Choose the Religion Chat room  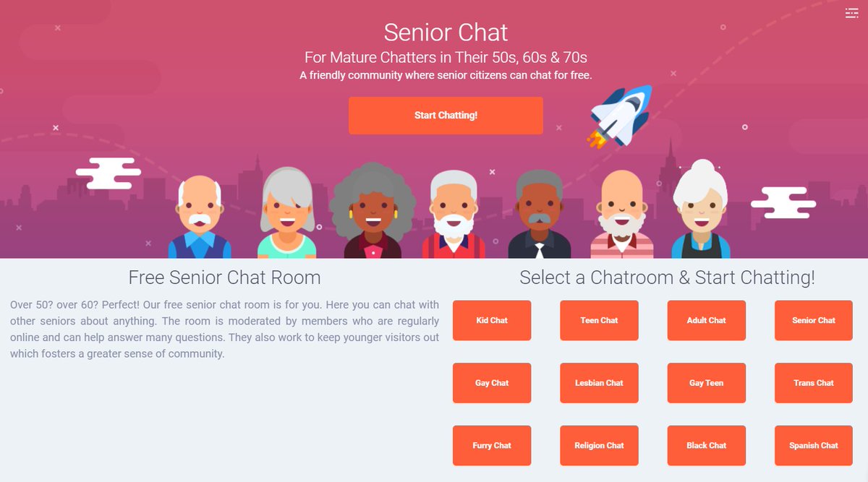[599, 446]
